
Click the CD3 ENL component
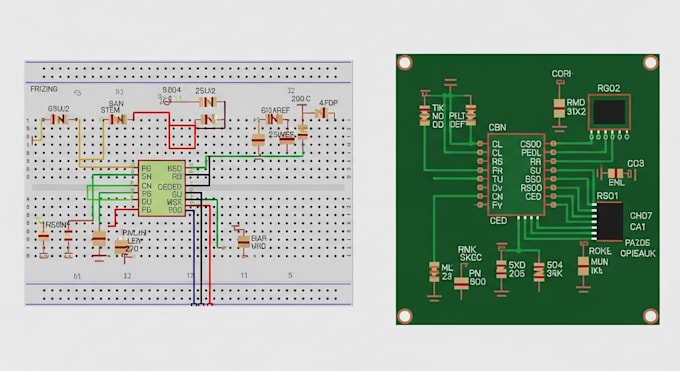click(x=616, y=174)
